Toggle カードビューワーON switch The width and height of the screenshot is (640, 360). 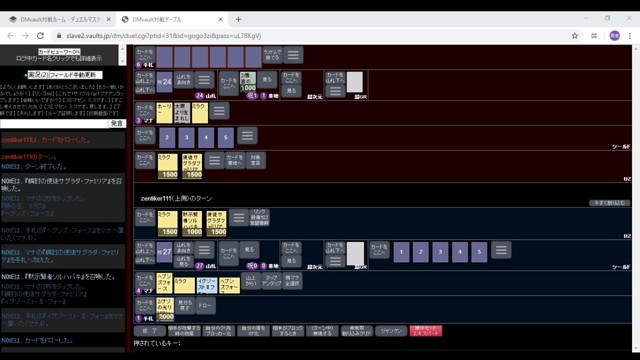60,52
